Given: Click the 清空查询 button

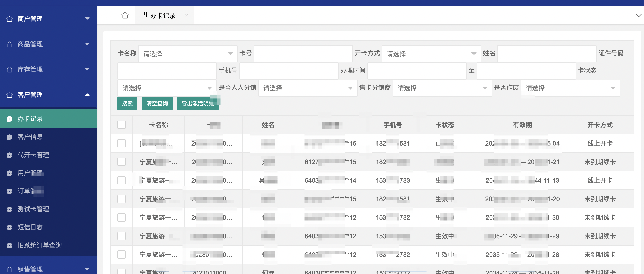Looking at the screenshot, I should click(x=157, y=103).
